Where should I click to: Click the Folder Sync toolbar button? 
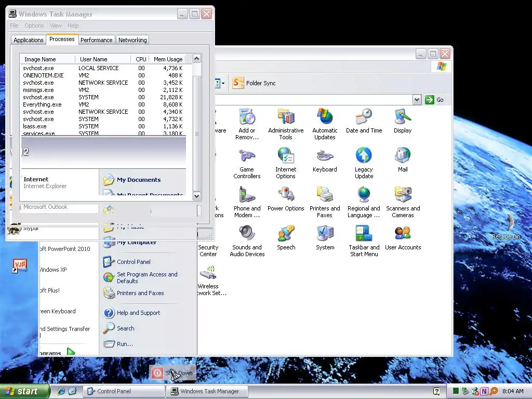[254, 83]
